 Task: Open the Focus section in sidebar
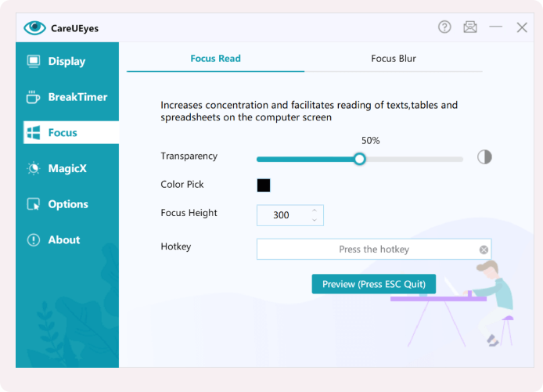tap(63, 133)
